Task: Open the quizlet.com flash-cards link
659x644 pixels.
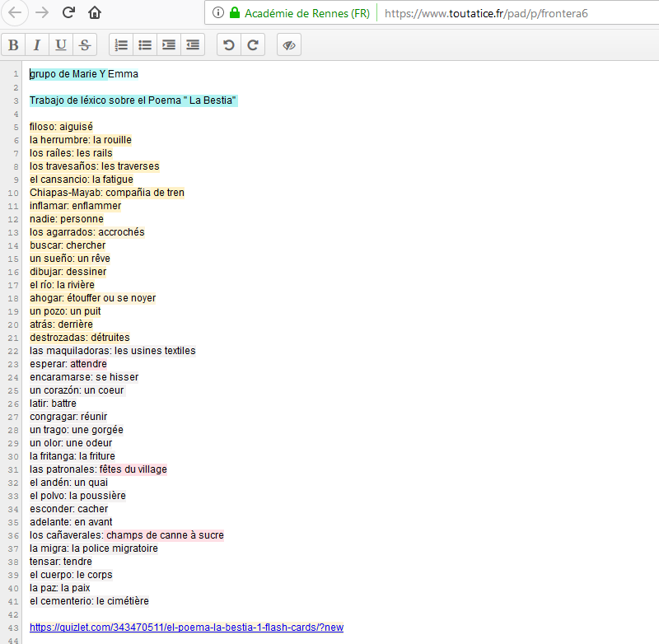Action: point(186,628)
